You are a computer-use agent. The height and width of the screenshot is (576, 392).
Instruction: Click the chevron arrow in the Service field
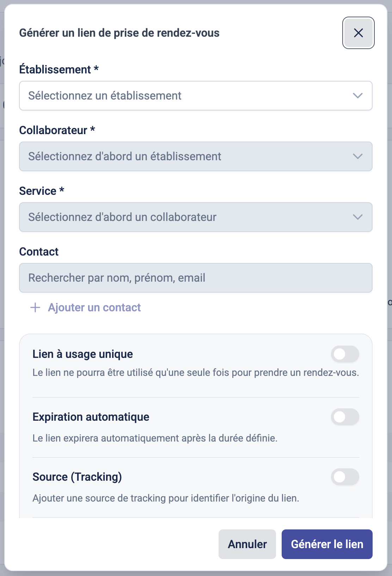[x=357, y=217]
